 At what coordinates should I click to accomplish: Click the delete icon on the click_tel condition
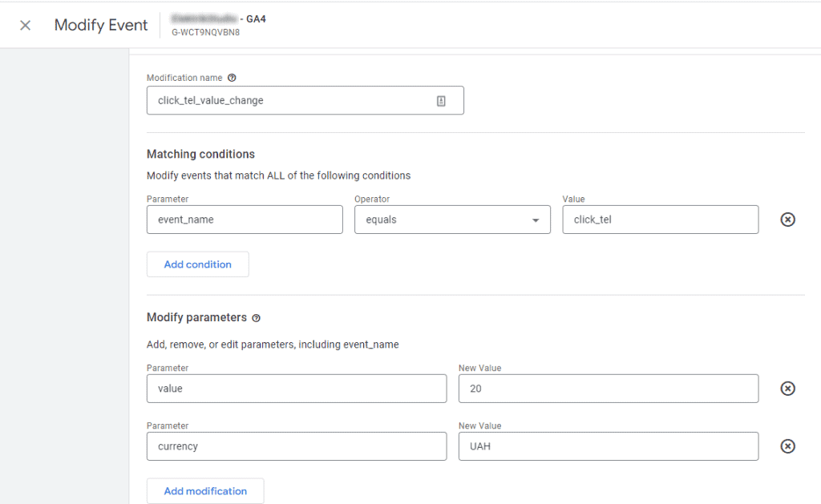coord(787,219)
